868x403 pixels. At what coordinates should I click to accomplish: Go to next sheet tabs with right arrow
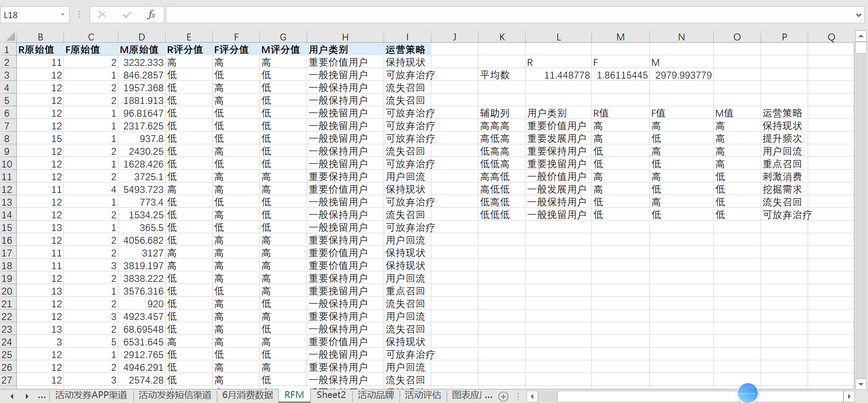coord(27,396)
